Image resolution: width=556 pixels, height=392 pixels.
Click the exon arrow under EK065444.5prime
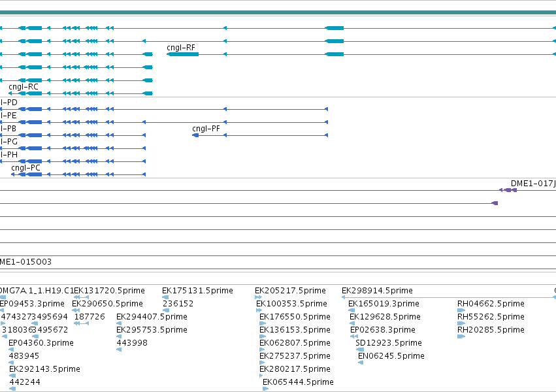pyautogui.click(x=266, y=389)
